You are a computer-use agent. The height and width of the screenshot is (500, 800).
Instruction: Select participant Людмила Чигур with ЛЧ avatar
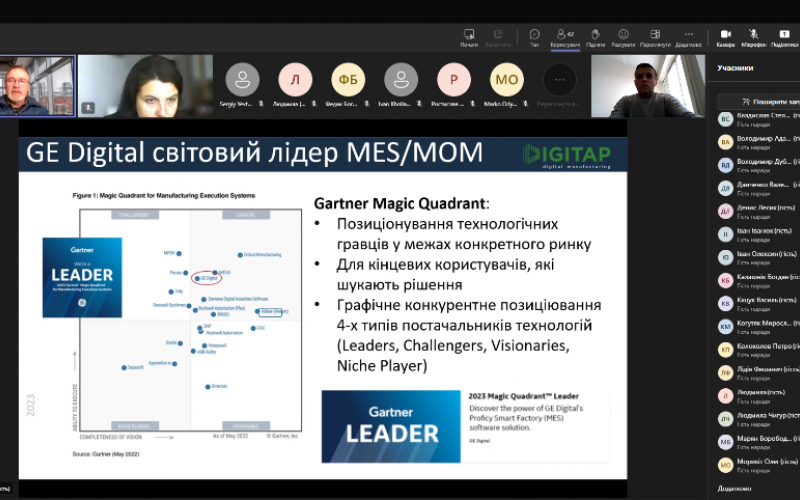(758, 419)
